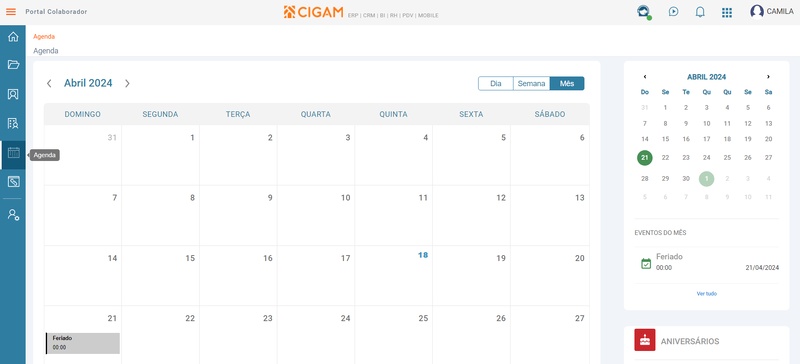
Task: Open the video play circle icon
Action: click(673, 12)
